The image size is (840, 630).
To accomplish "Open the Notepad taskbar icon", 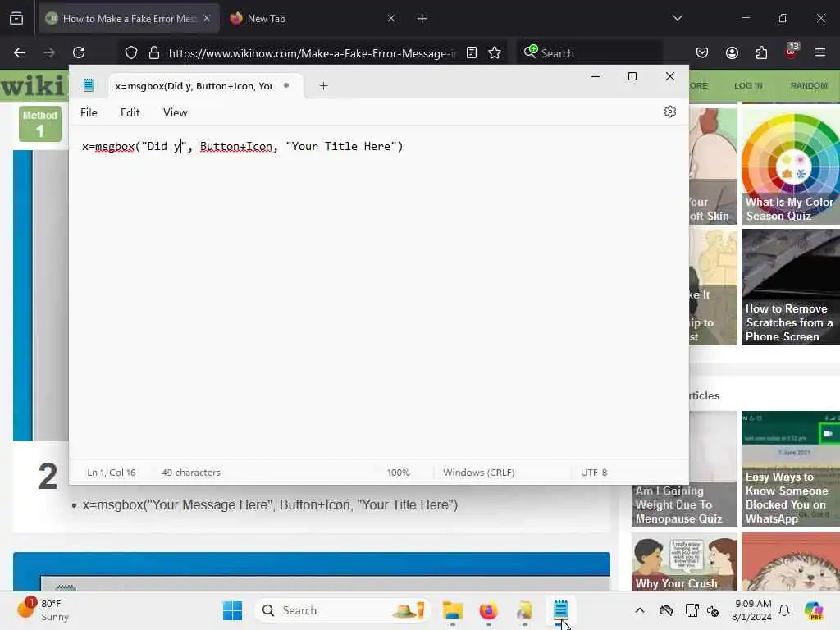I will pyautogui.click(x=560, y=610).
